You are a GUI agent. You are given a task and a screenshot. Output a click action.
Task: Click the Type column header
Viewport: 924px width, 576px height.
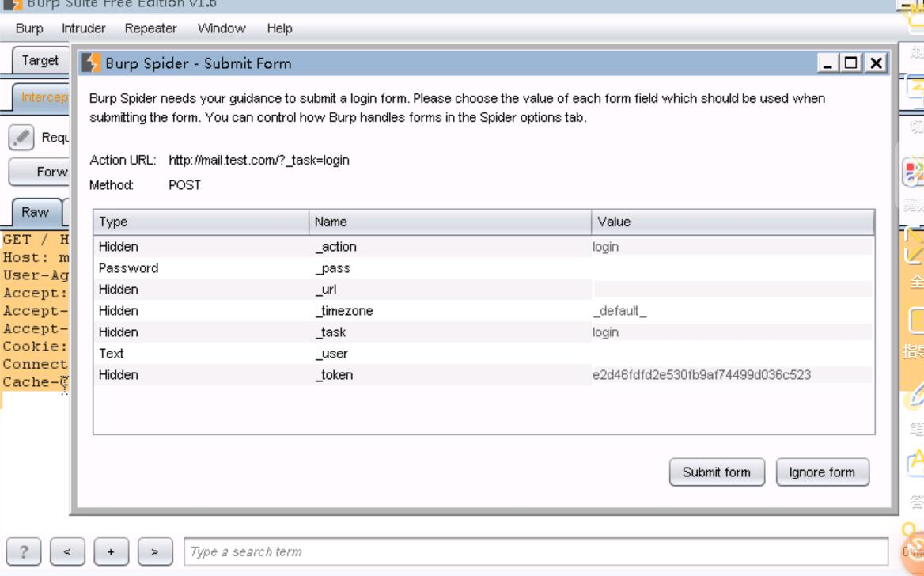[x=201, y=222]
